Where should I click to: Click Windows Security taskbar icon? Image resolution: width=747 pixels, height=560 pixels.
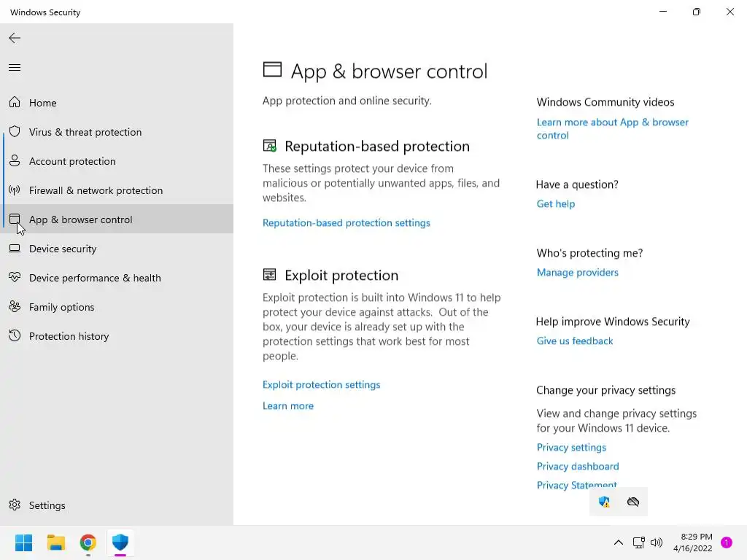(x=120, y=542)
